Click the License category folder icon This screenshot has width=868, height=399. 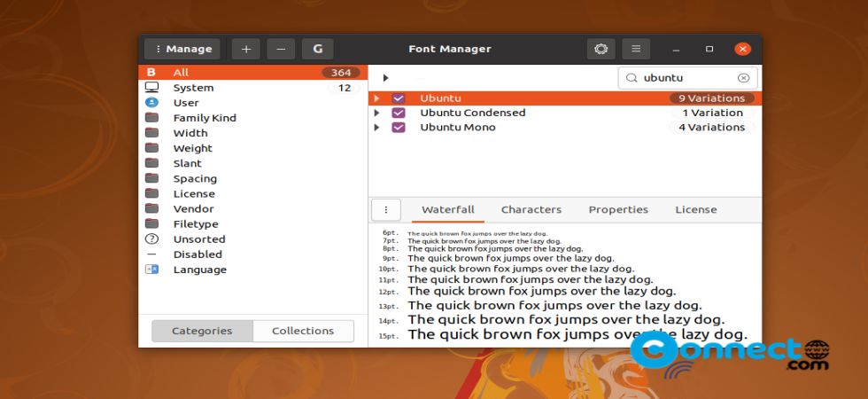tap(151, 193)
